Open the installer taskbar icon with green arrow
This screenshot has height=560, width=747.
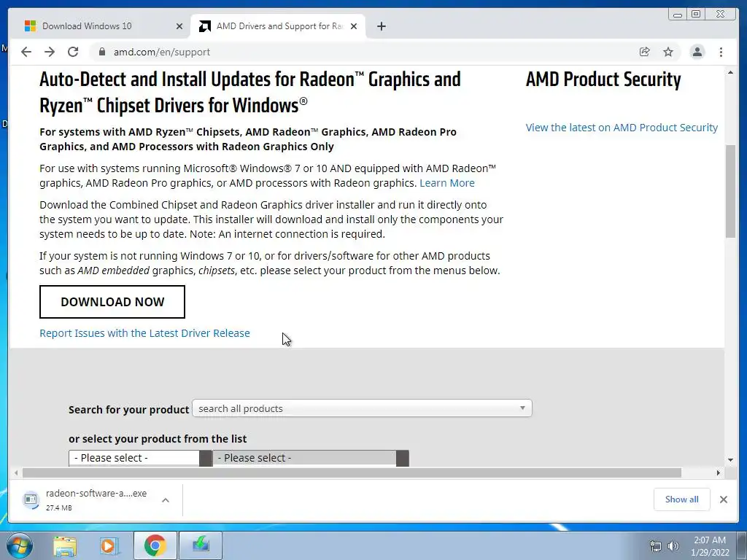click(x=201, y=545)
